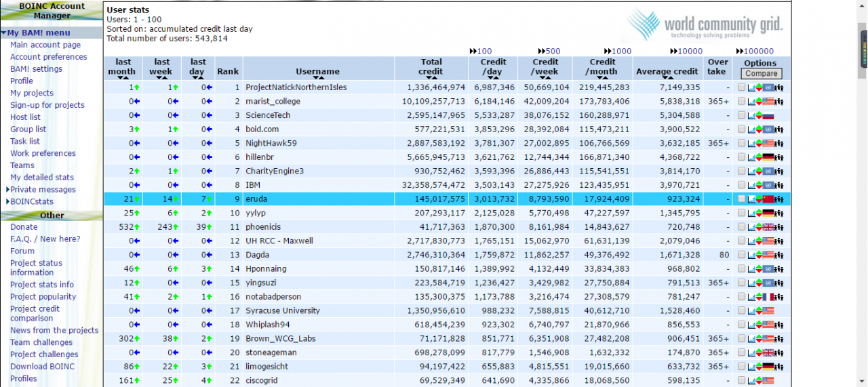868x387 pixels.
Task: Click red-green arrows icon in yylyp row
Action: [759, 213]
